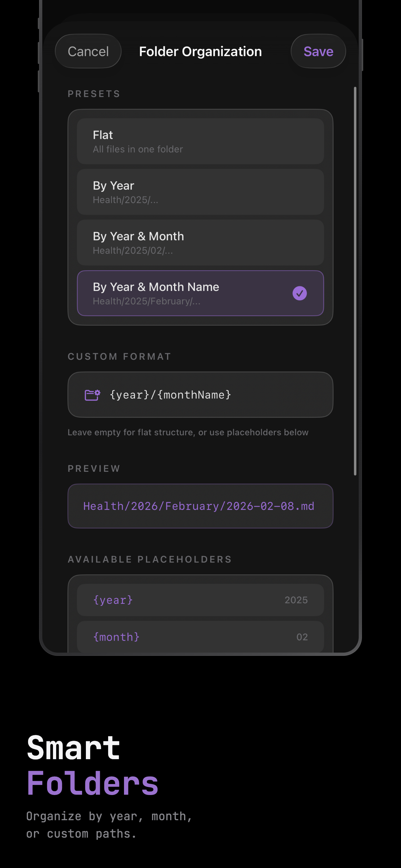This screenshot has width=401, height=868.
Task: Tap the 02 value beside {month}
Action: point(302,636)
